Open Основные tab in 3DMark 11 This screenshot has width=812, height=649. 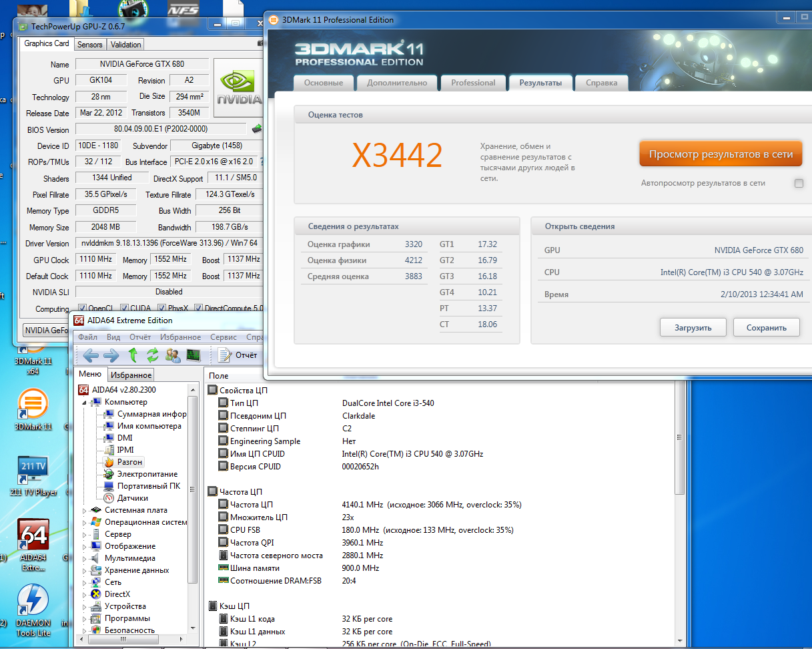[324, 83]
